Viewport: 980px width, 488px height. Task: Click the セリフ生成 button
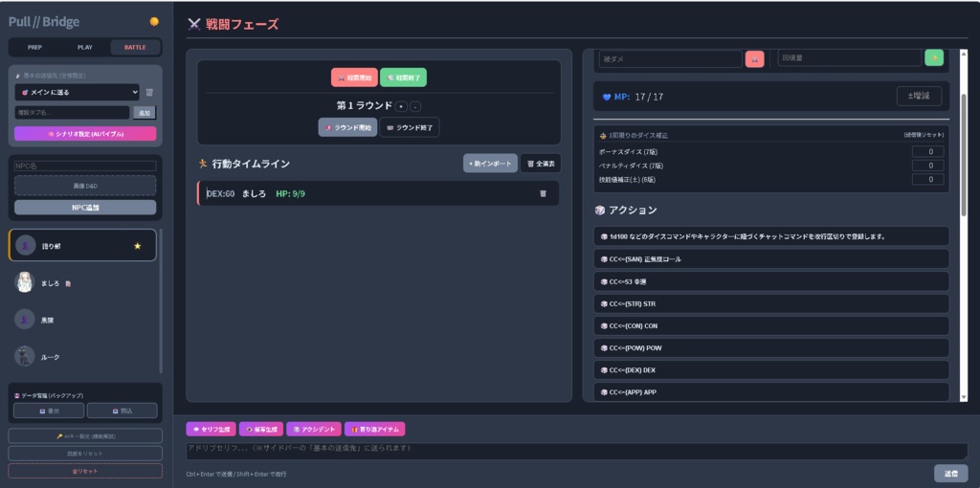[211, 430]
